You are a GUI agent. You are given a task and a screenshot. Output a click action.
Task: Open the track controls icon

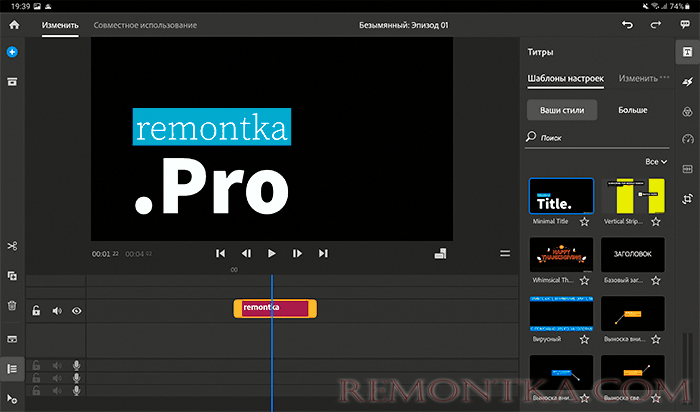click(x=12, y=339)
